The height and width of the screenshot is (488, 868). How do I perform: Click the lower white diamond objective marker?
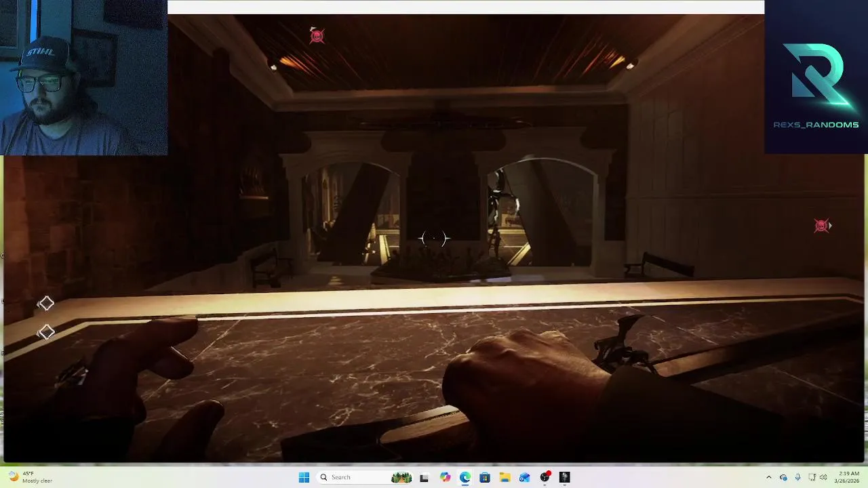45,332
